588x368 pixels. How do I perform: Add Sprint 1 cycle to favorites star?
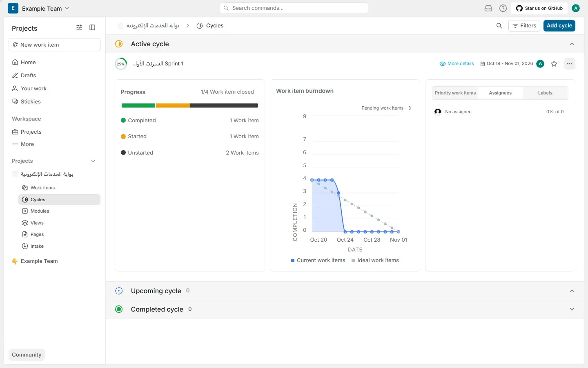(554, 64)
